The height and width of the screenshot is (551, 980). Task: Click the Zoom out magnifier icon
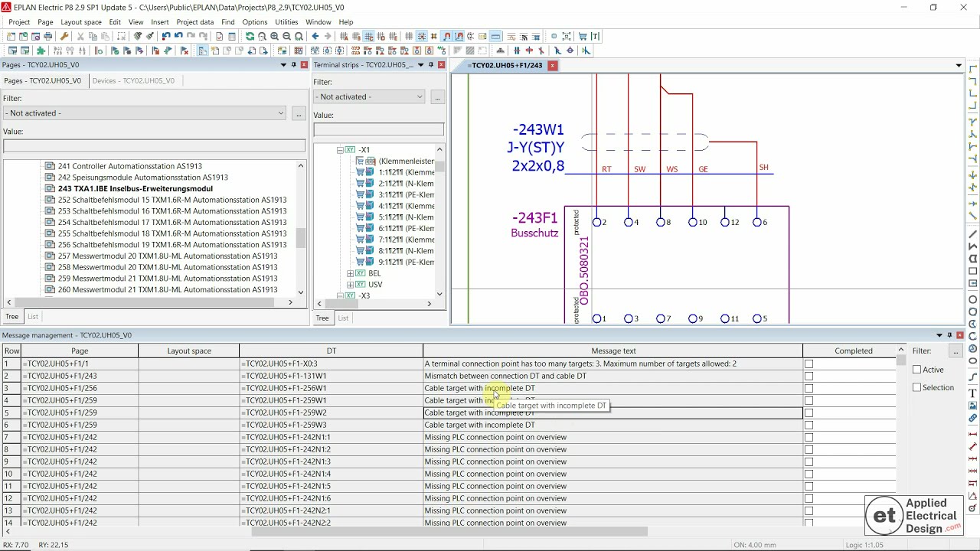click(x=286, y=37)
